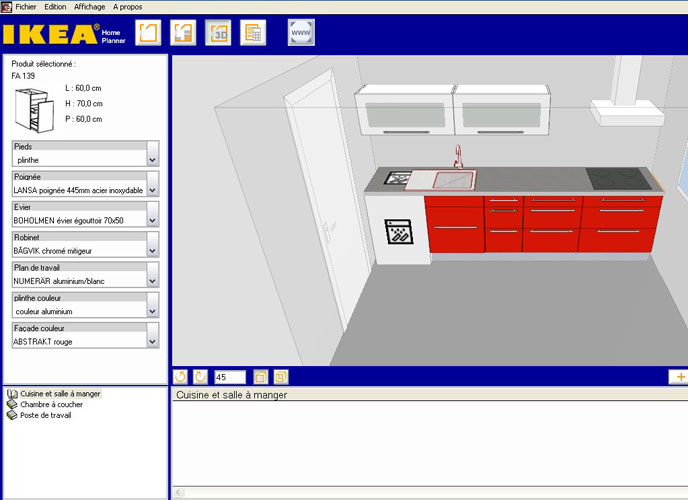Click the rotation angle field showing 45
688x500 pixels.
pos(230,377)
